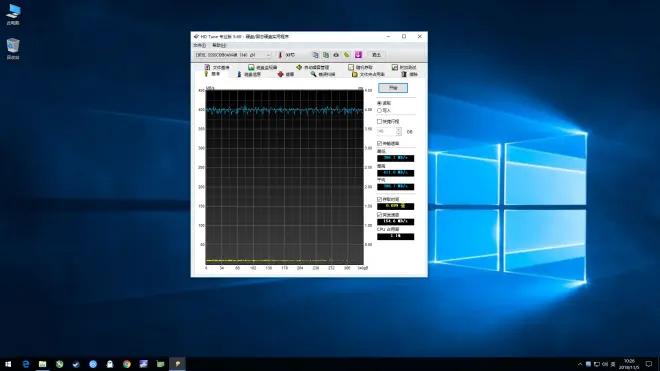Viewport: 660px width, 371px height.
Task: Click the minimum transfer rate value box
Action: click(395, 158)
